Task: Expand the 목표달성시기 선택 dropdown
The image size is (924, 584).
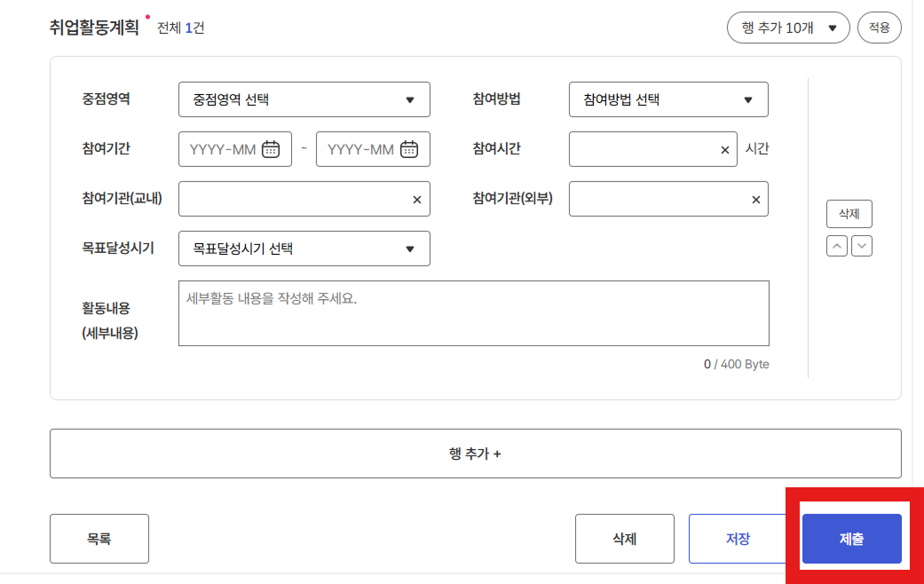Action: 304,249
